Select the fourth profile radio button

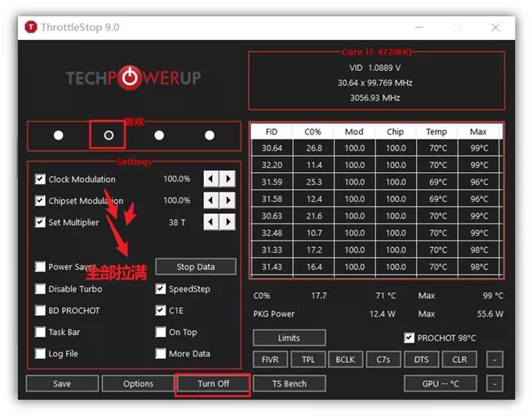210,135
